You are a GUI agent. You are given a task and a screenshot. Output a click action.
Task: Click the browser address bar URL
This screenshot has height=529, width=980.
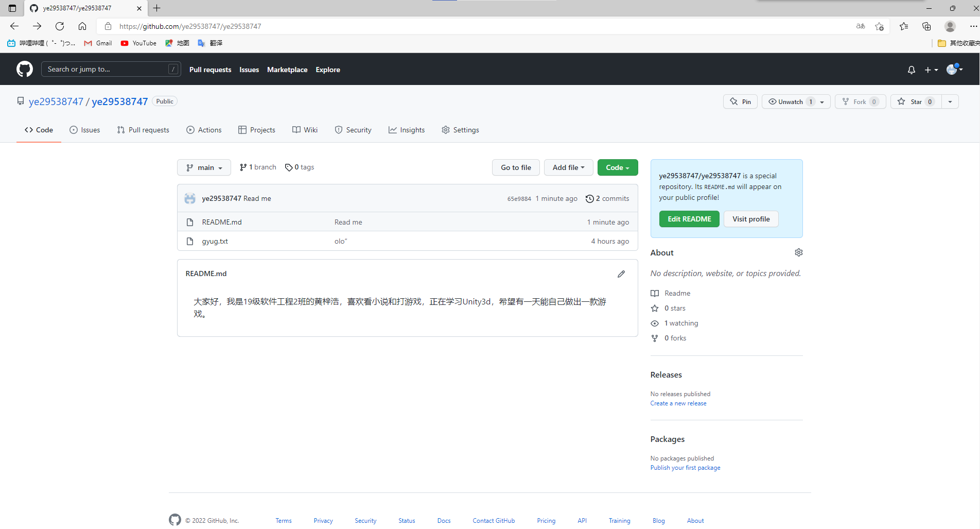[190, 26]
